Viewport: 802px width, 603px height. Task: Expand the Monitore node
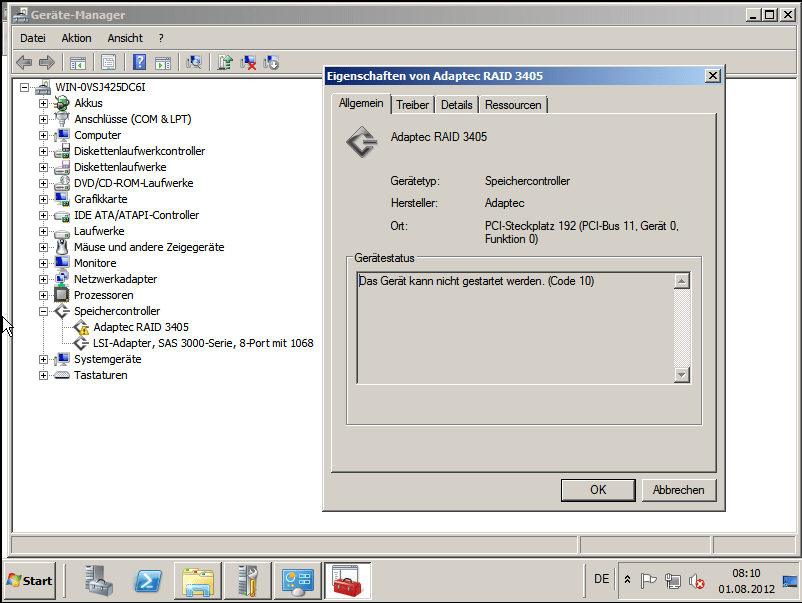coord(43,263)
